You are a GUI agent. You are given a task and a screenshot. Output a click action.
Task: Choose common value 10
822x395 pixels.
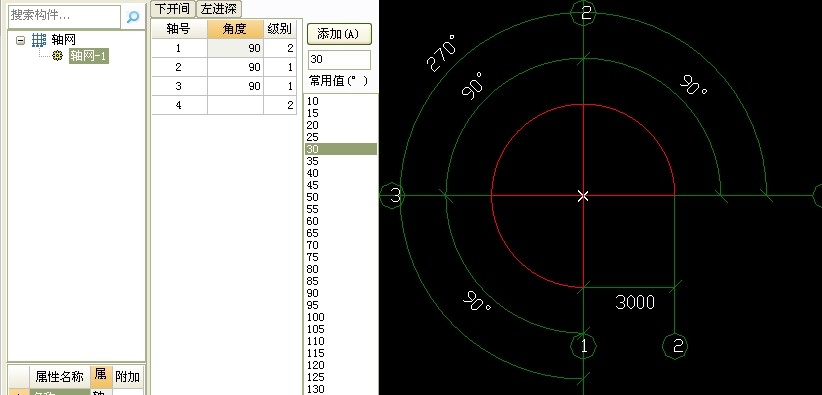(x=341, y=101)
